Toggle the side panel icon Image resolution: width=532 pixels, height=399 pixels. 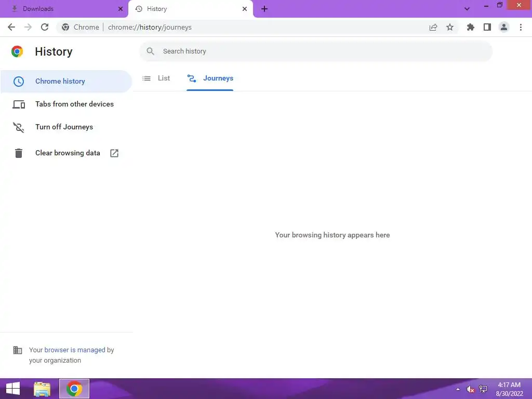487,27
